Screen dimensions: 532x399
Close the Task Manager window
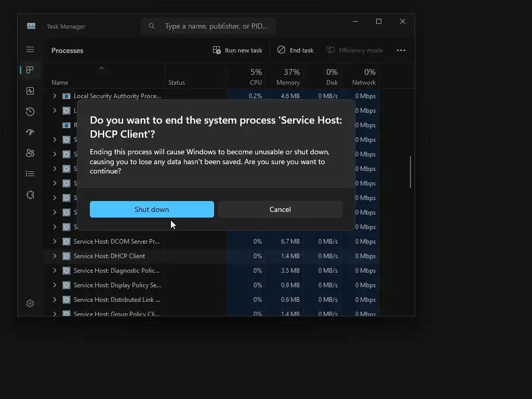[403, 21]
